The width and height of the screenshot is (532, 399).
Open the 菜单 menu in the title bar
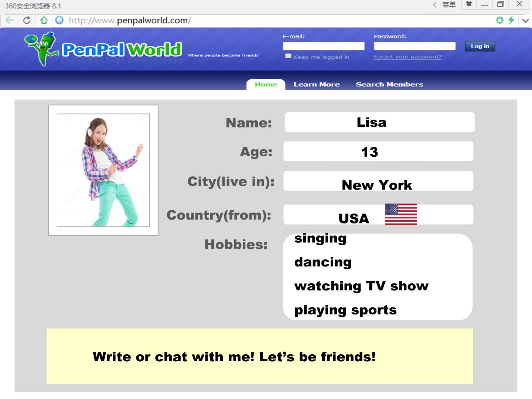pyautogui.click(x=449, y=4)
